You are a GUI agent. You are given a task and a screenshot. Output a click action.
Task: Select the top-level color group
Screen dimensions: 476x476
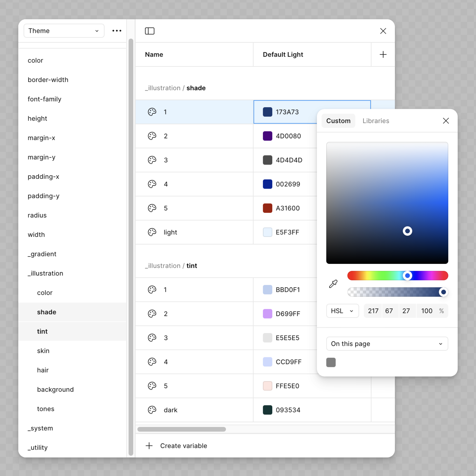click(72, 60)
